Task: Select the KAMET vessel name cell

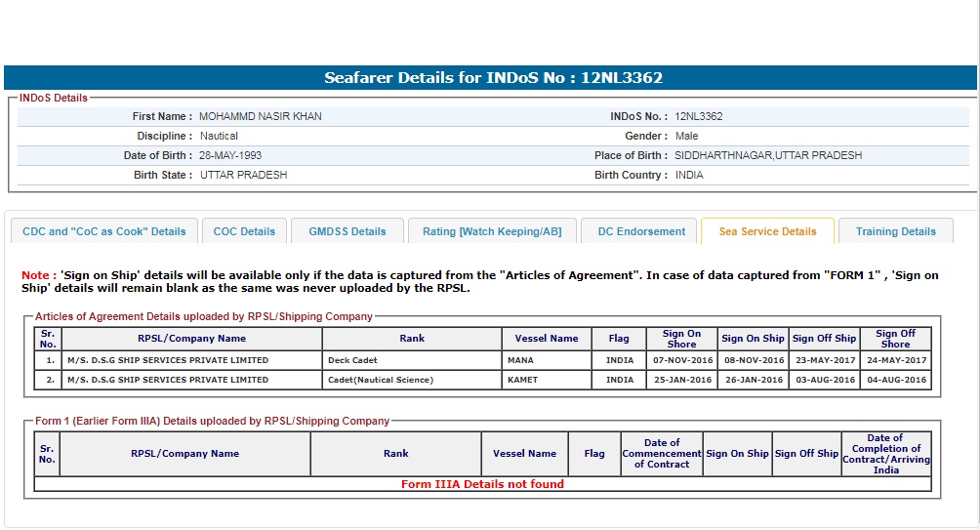Action: point(523,380)
